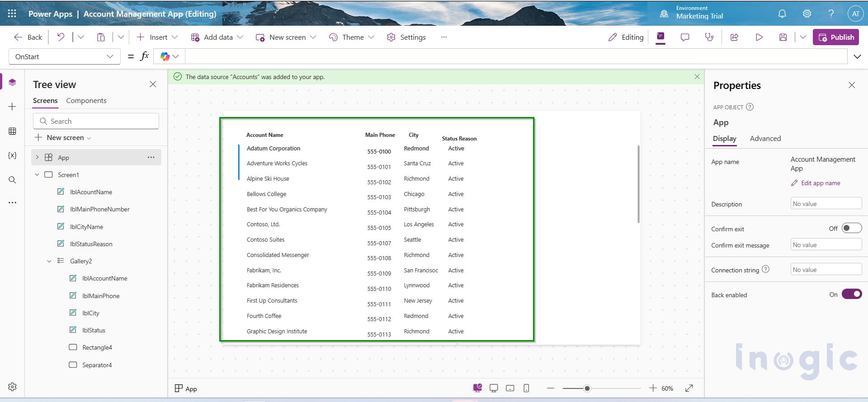Open the Search magnifier in sidebar

coord(12,180)
